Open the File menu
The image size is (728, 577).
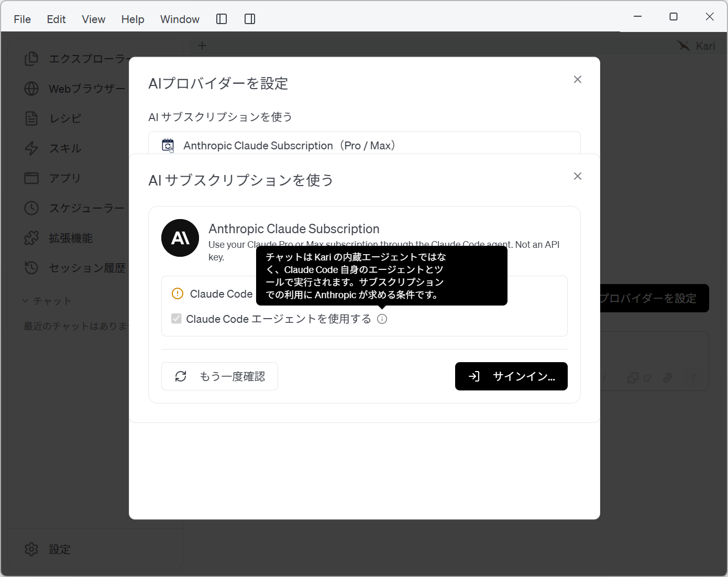[22, 19]
